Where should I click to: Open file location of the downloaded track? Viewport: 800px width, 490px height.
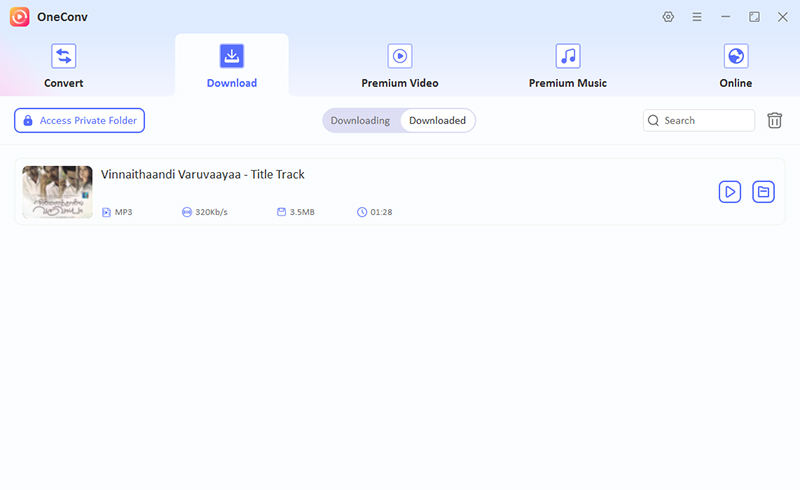tap(763, 192)
